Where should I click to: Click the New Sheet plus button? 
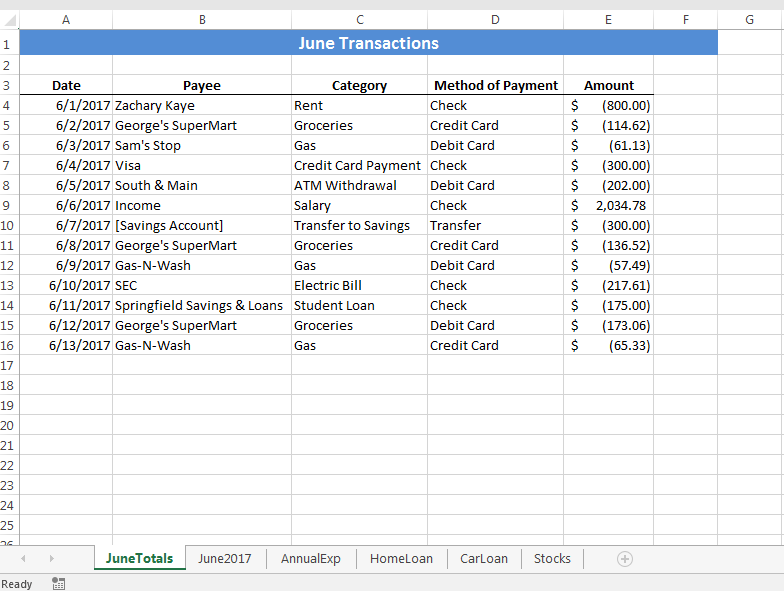(625, 559)
